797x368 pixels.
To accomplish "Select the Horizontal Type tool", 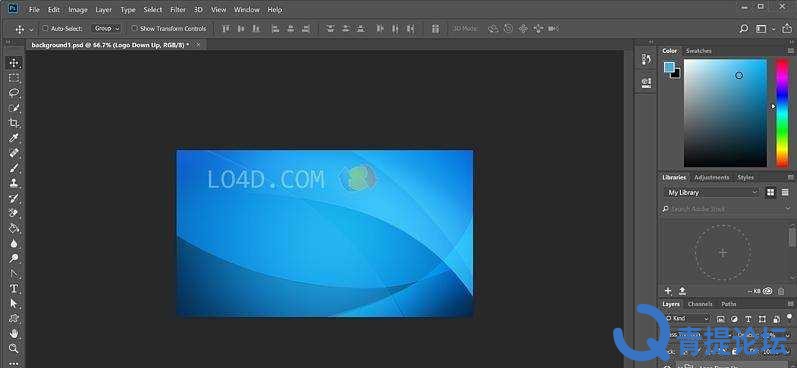I will 14,289.
